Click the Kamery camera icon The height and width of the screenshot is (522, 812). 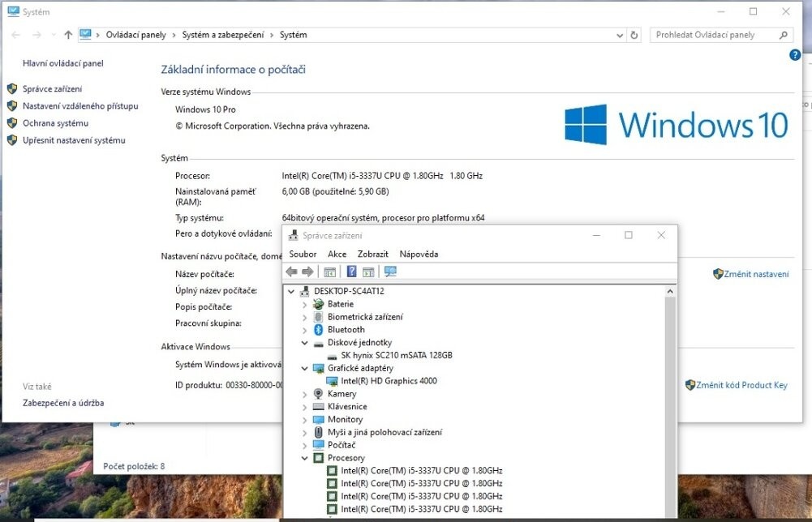(x=319, y=394)
